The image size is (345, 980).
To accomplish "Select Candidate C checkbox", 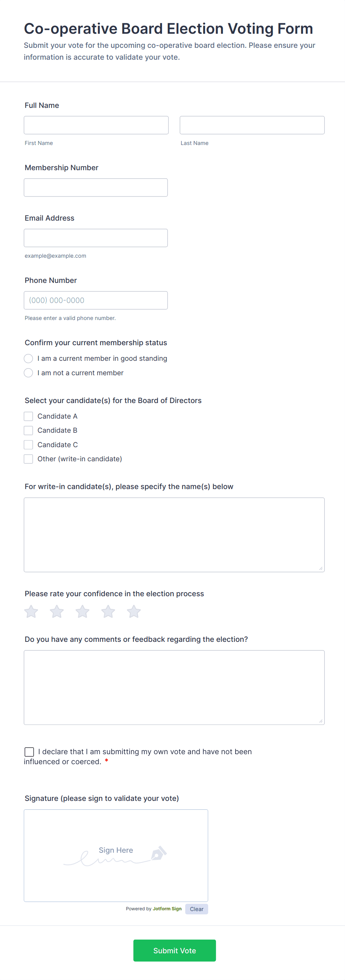I will 29,445.
